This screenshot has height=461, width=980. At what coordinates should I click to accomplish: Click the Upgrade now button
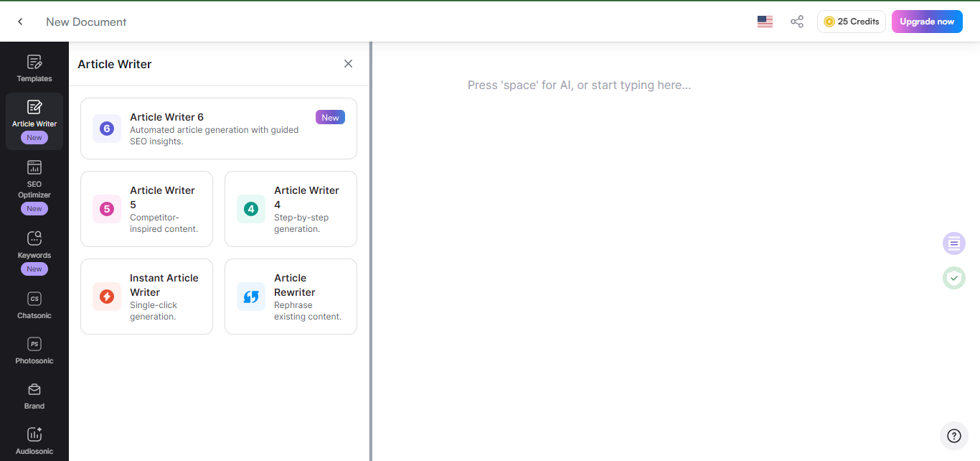pyautogui.click(x=926, y=22)
